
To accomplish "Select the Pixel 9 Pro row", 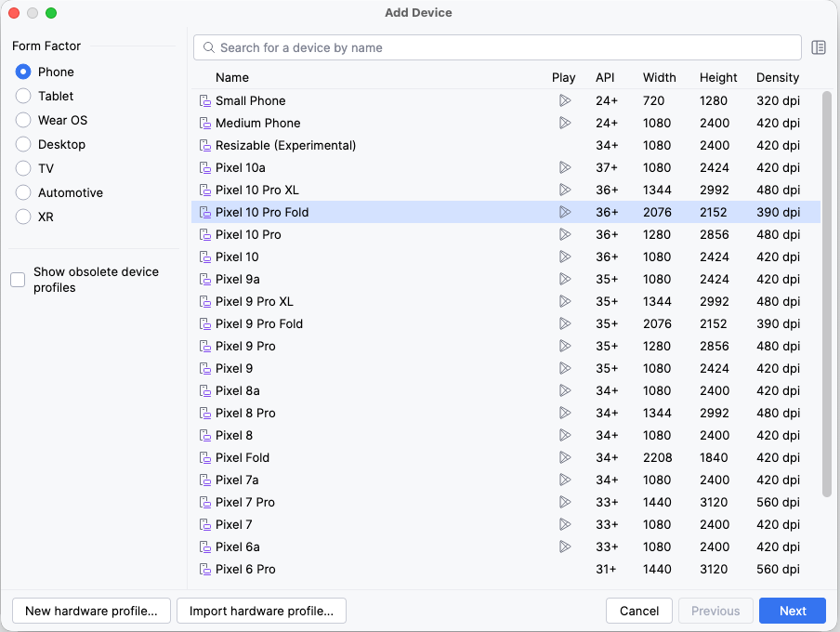I will 505,347.
